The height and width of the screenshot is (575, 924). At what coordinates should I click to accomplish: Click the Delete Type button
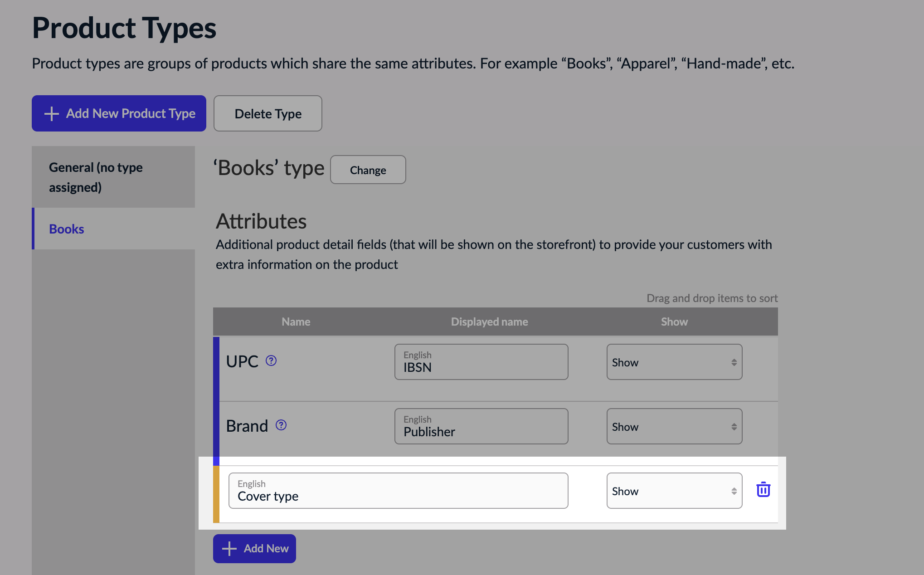tap(267, 113)
